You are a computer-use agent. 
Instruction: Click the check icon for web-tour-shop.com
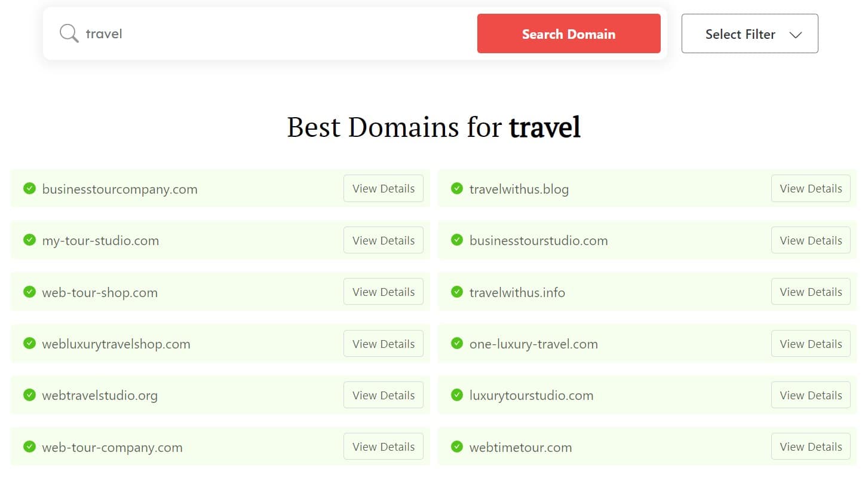pos(29,292)
